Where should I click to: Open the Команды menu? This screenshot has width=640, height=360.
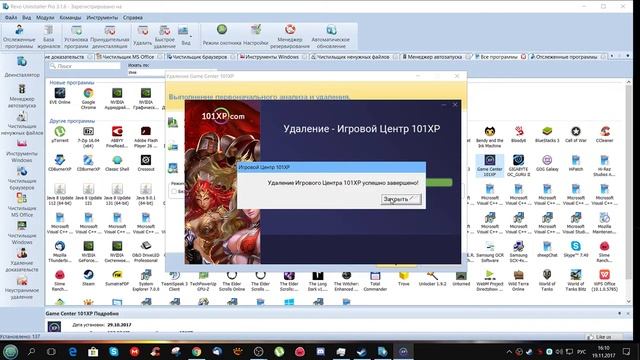point(70,18)
